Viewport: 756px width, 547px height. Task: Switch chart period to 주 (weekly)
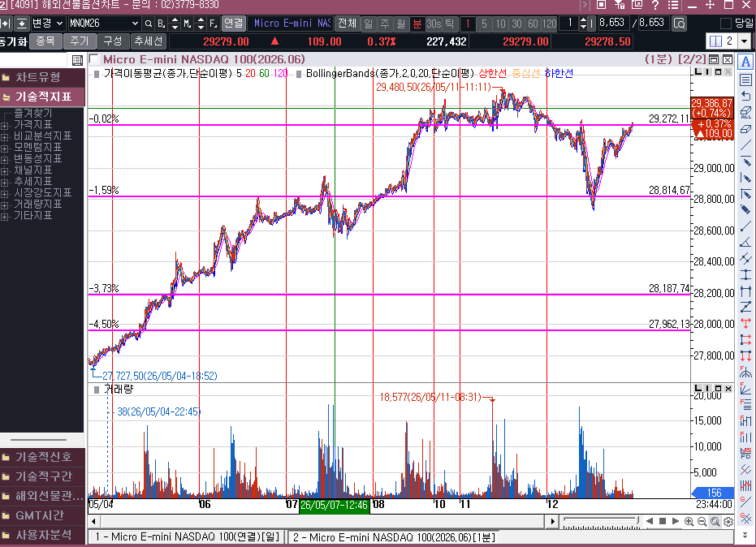point(385,24)
